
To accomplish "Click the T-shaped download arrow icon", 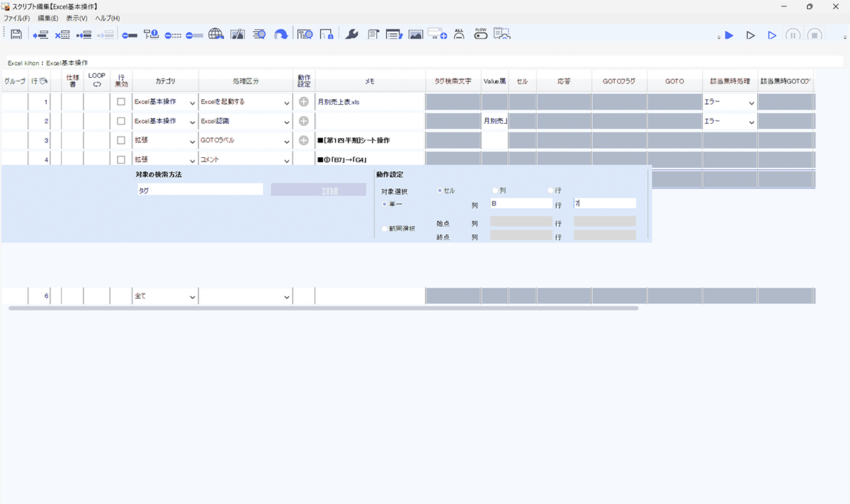I will point(151,34).
